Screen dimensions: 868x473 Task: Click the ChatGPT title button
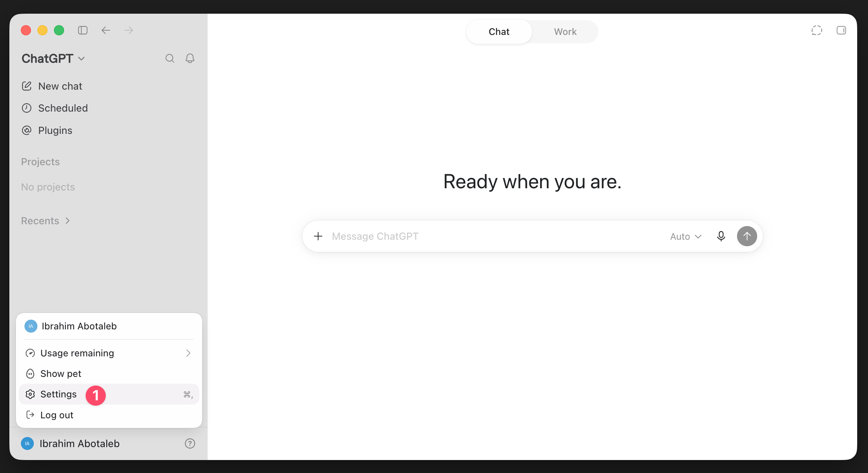pos(53,59)
